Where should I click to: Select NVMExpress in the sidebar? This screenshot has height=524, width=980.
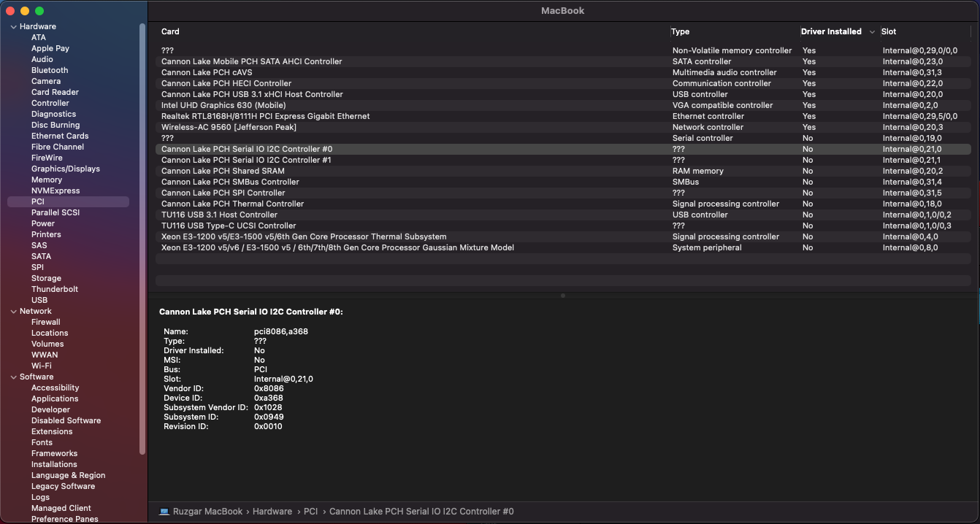pos(57,190)
